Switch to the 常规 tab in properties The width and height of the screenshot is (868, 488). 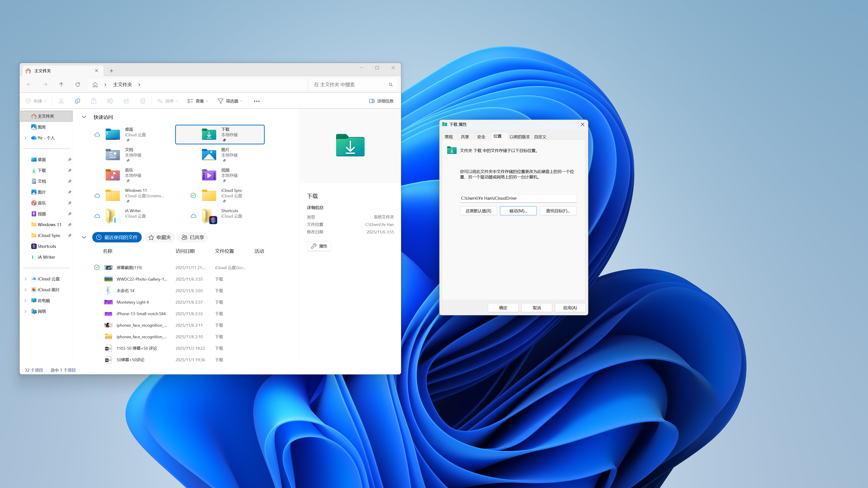[449, 137]
